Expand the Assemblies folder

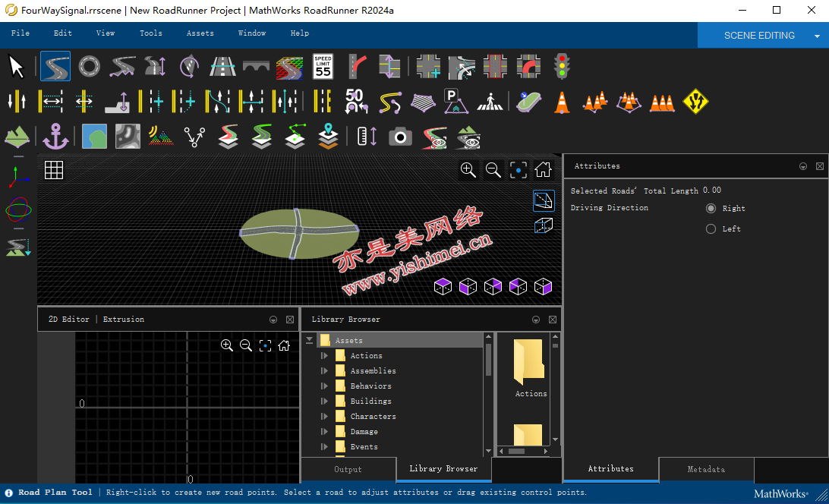[325, 370]
